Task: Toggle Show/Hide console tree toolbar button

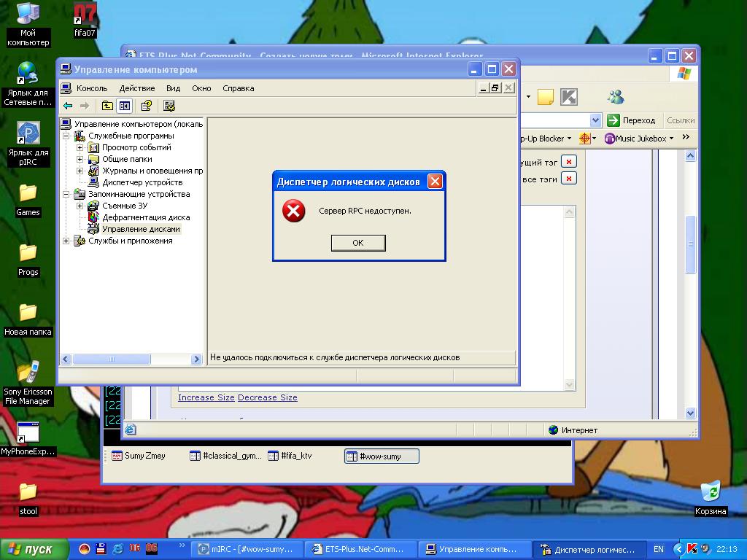Action: coord(125,106)
